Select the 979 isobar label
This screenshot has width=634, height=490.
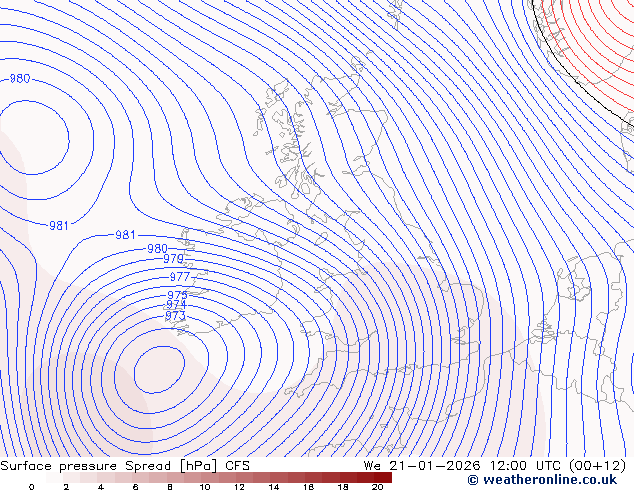click(x=173, y=258)
